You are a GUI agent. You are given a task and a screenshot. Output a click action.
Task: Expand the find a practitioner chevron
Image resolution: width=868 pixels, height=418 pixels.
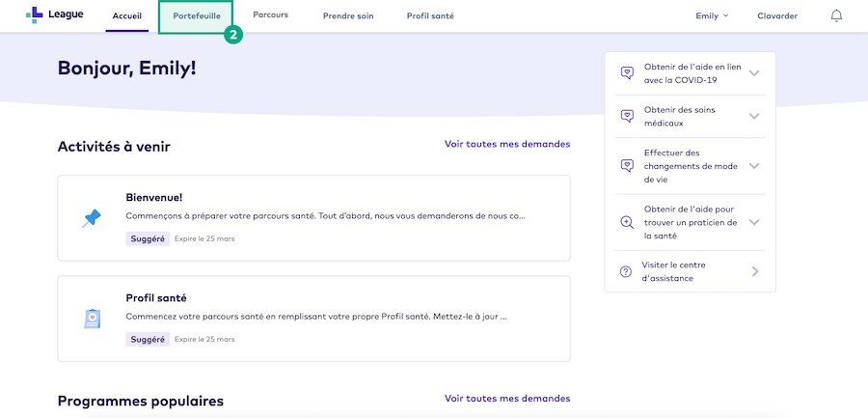(754, 222)
